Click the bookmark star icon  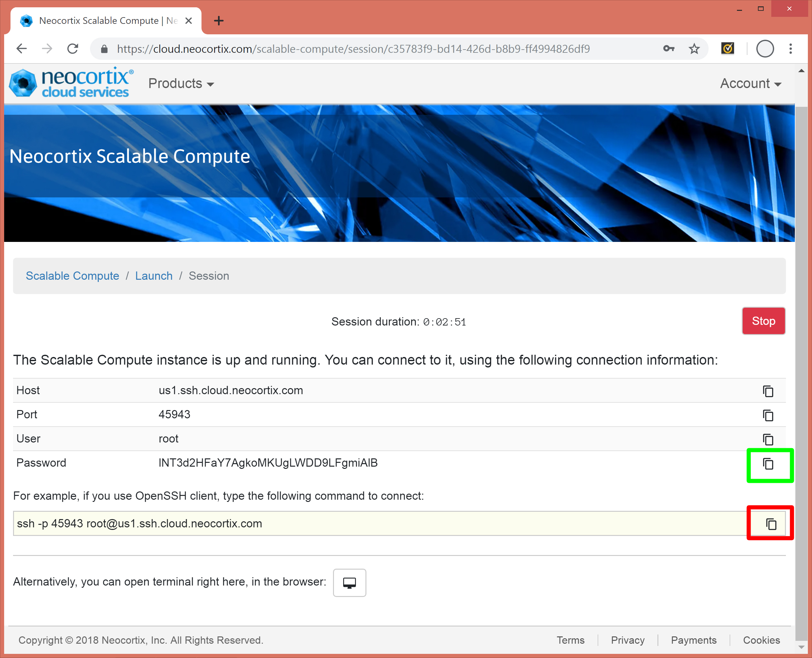694,49
